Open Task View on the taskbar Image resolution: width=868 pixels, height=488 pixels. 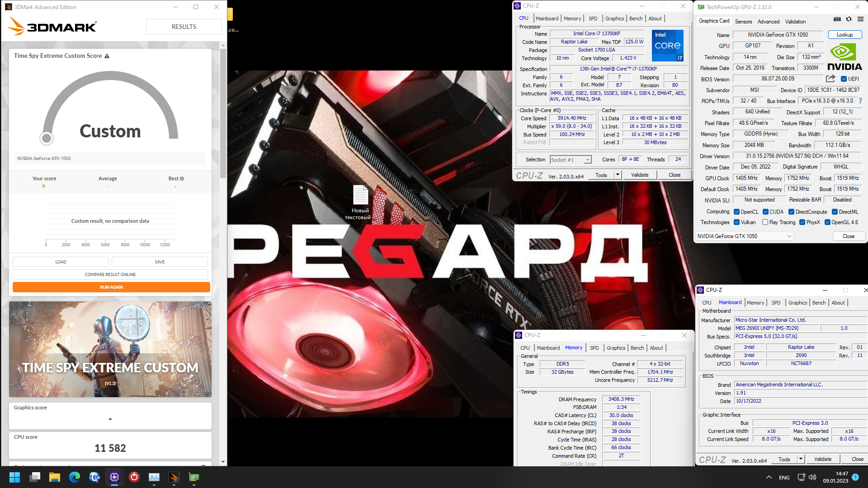point(35,477)
